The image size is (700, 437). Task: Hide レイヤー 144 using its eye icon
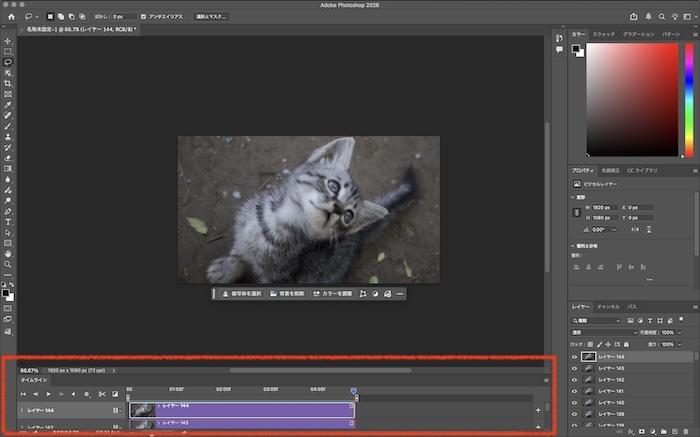tap(574, 357)
